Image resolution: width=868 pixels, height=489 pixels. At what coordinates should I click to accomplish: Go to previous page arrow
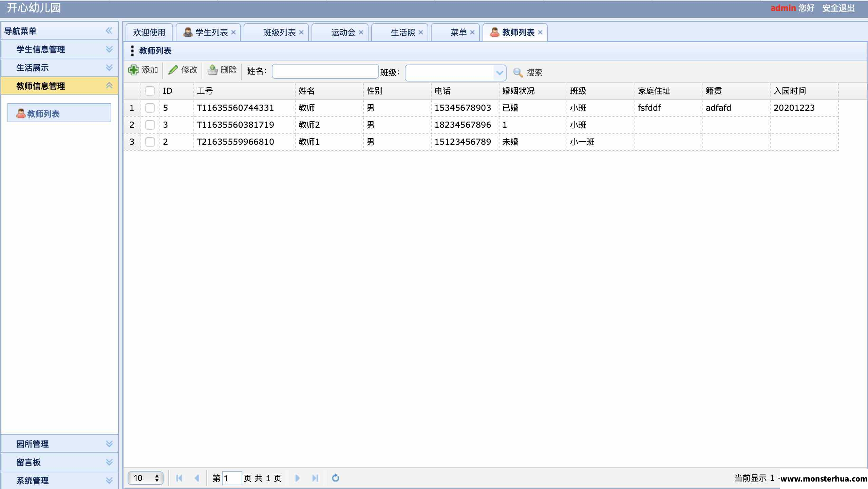coord(197,478)
